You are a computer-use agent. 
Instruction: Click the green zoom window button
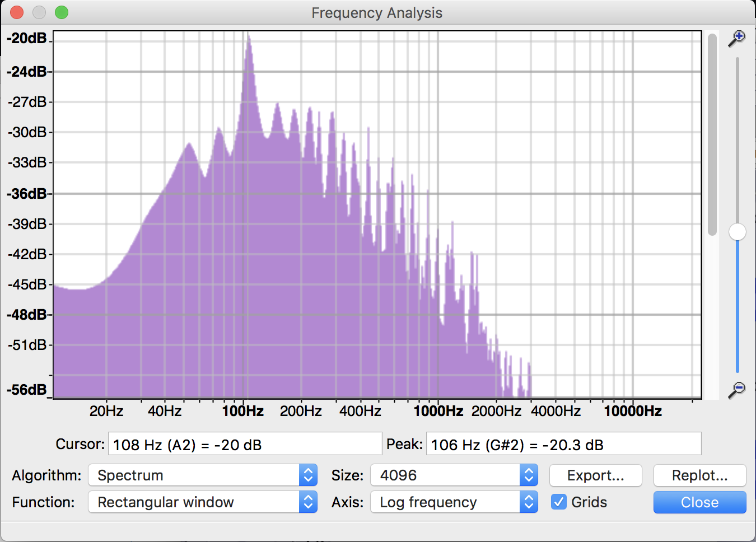tap(62, 12)
